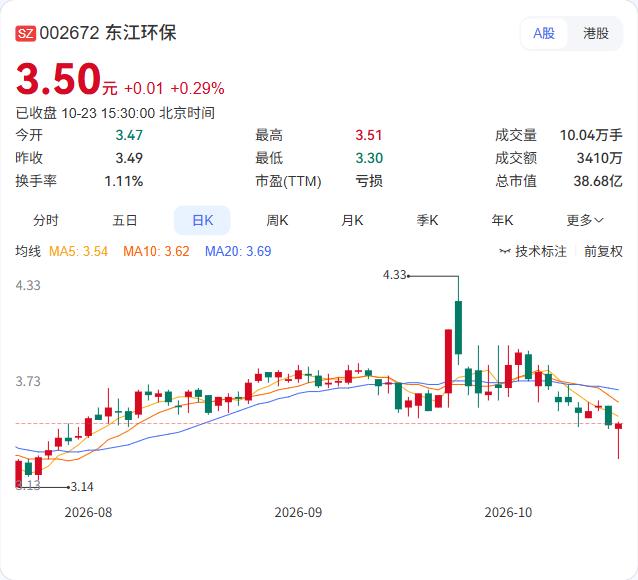Click the tall red candlestick before the peak
Image resolution: width=638 pixels, height=580 pixels.
point(448,361)
